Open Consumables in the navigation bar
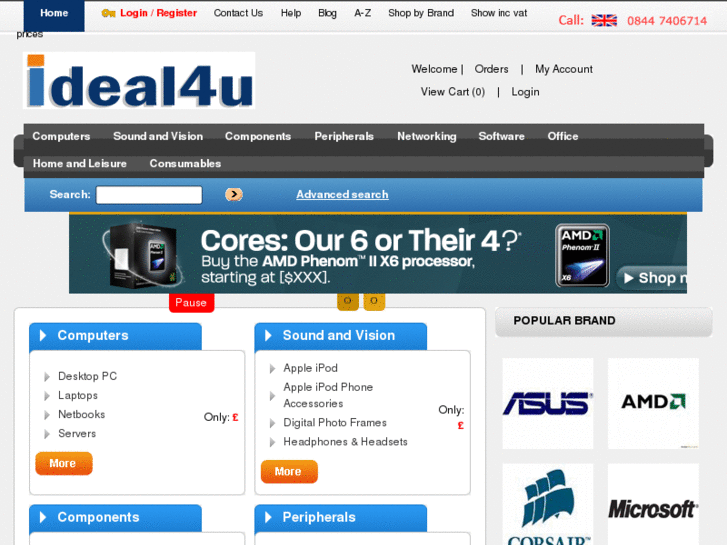 [185, 164]
